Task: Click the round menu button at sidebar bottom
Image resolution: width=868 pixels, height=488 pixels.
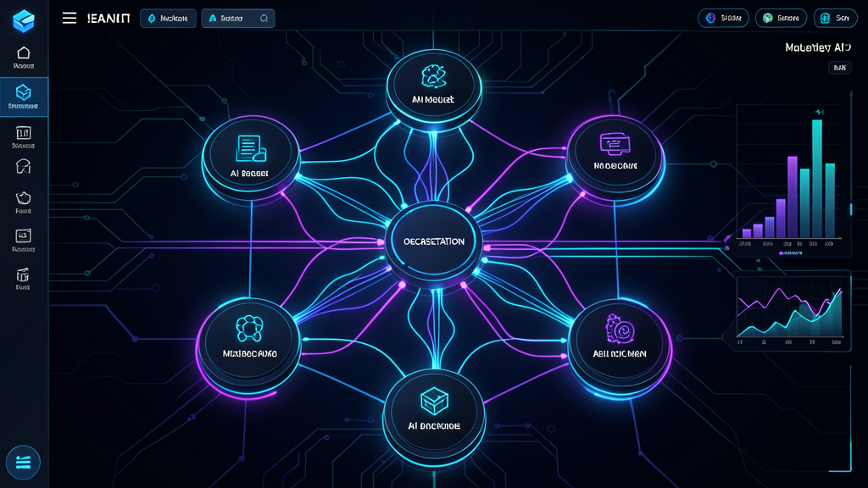Action: [23, 461]
